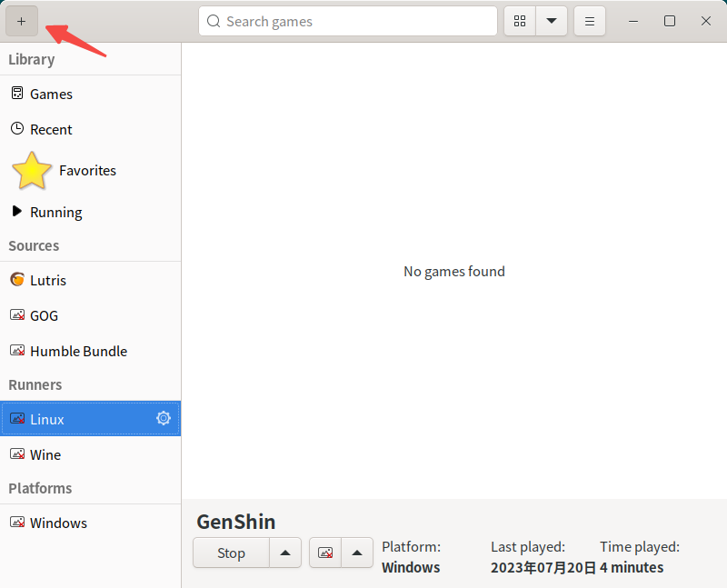
Task: Open the hamburger main menu
Action: [589, 21]
